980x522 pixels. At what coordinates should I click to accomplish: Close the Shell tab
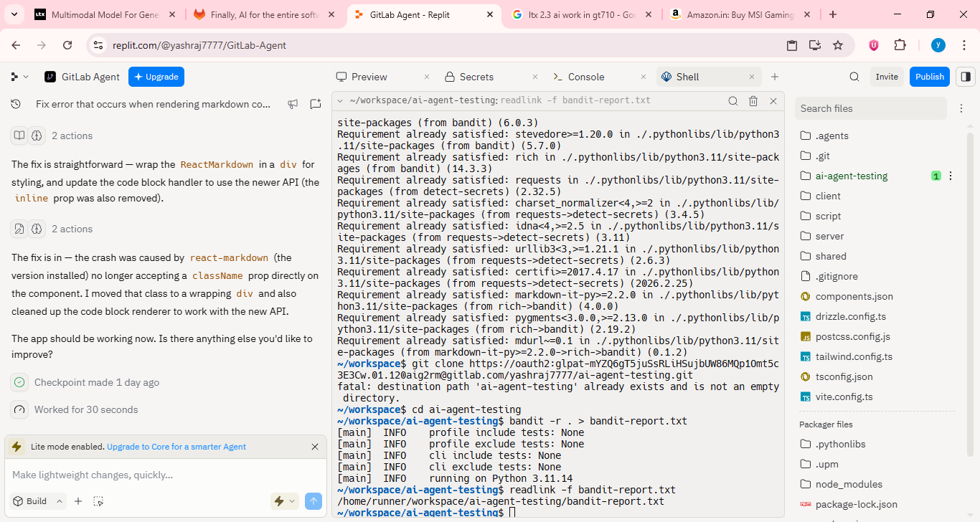tap(752, 77)
